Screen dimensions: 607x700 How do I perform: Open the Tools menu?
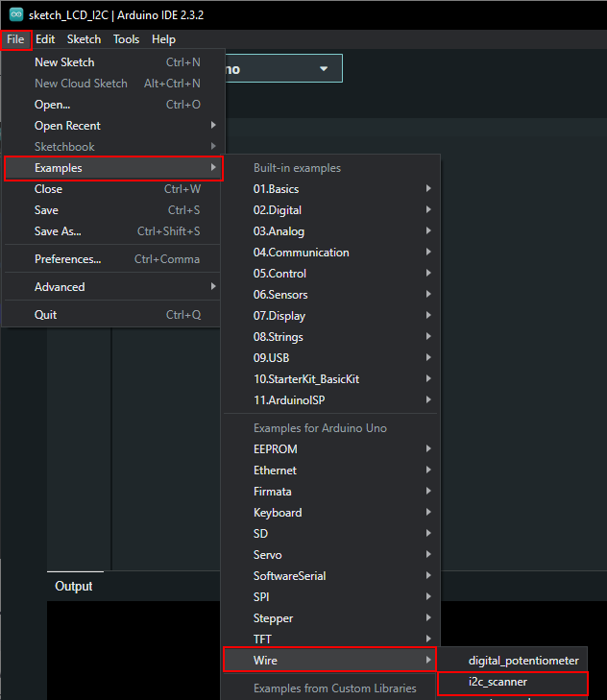point(126,39)
